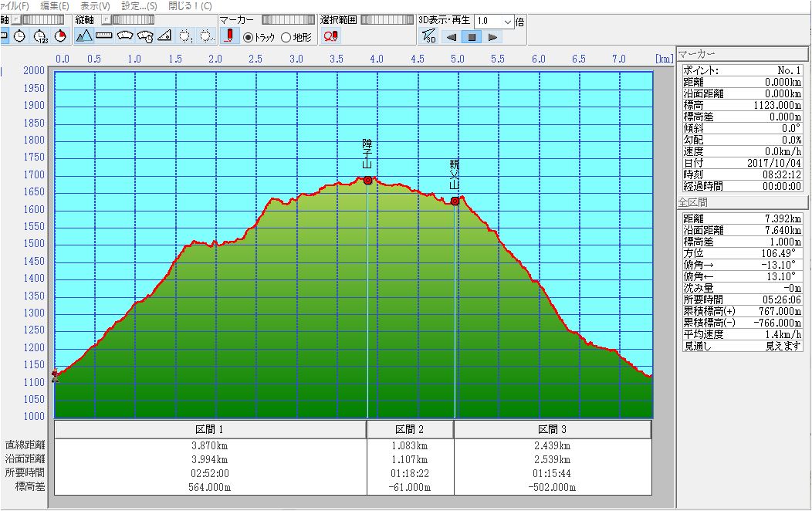Click the 3.870km straight distance cell
The height and width of the screenshot is (511, 812).
pos(210,445)
